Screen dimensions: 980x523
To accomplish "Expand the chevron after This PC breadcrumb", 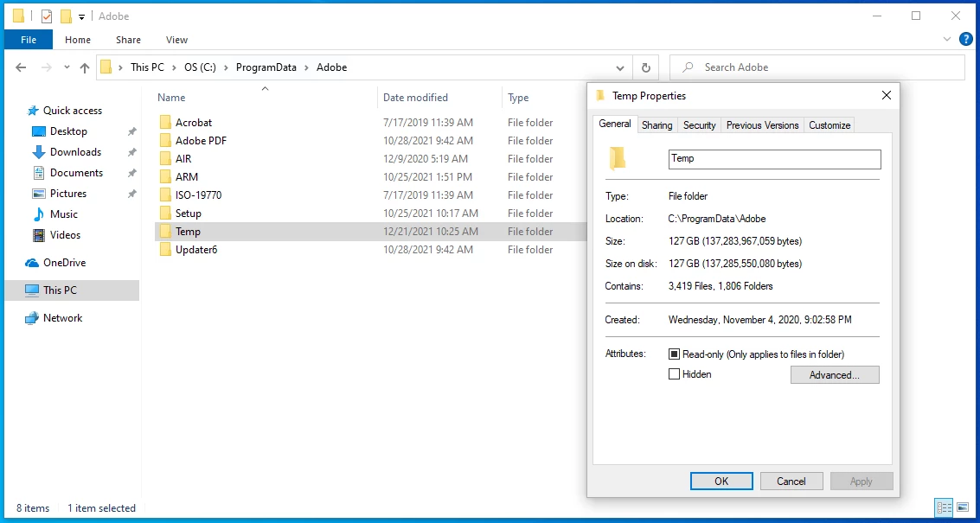I will (175, 67).
